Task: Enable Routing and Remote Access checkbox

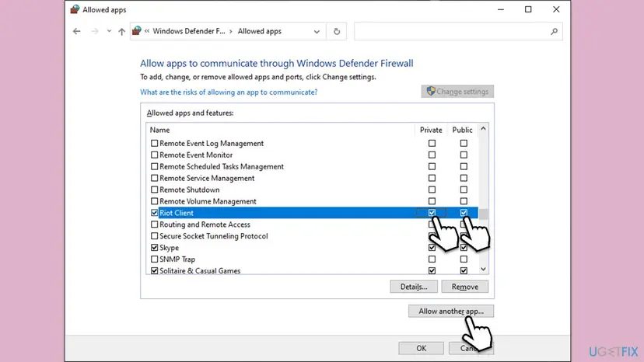Action: click(x=155, y=225)
